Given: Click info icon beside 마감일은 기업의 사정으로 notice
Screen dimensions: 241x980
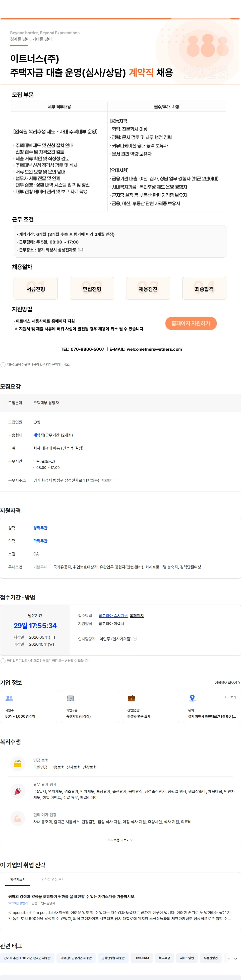Looking at the screenshot, I should coord(3,661).
